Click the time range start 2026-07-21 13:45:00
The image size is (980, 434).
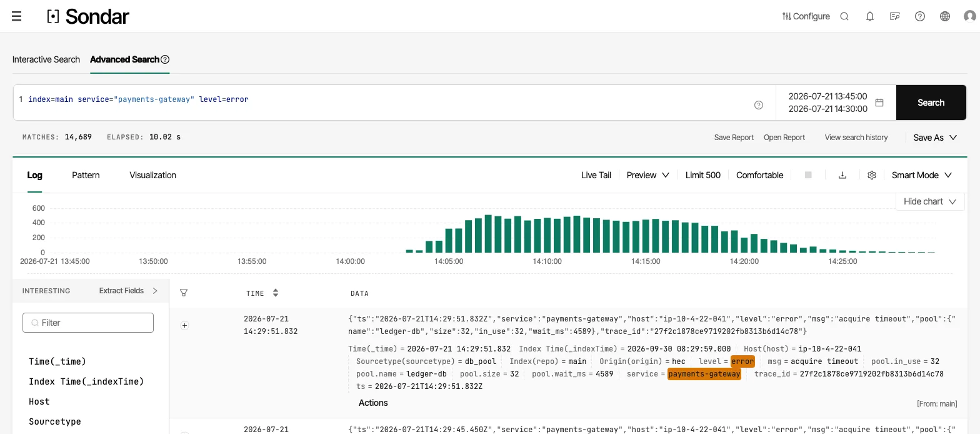(827, 96)
